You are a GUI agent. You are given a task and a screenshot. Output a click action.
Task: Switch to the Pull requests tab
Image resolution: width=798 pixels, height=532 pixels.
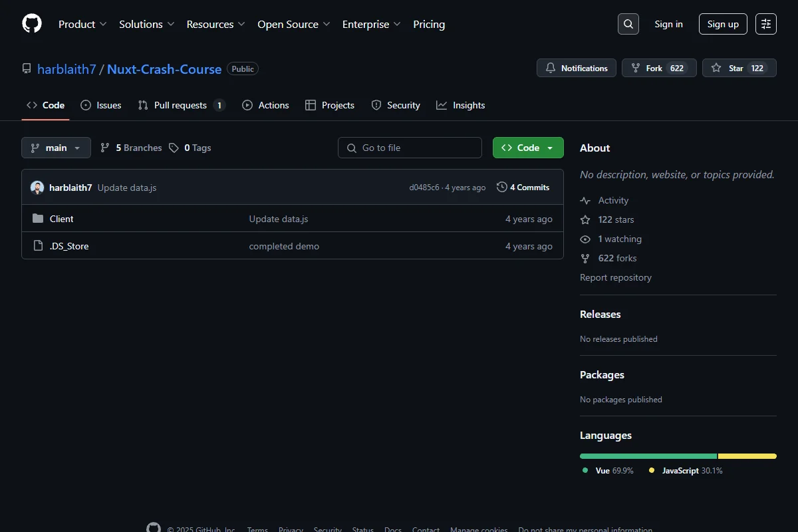pos(182,105)
